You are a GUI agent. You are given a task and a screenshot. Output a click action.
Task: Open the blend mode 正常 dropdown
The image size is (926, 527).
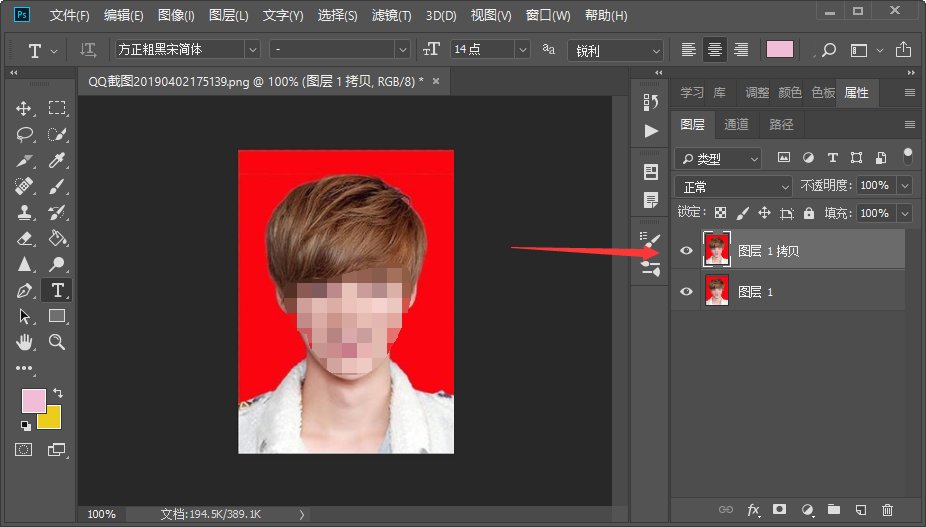pyautogui.click(x=735, y=186)
